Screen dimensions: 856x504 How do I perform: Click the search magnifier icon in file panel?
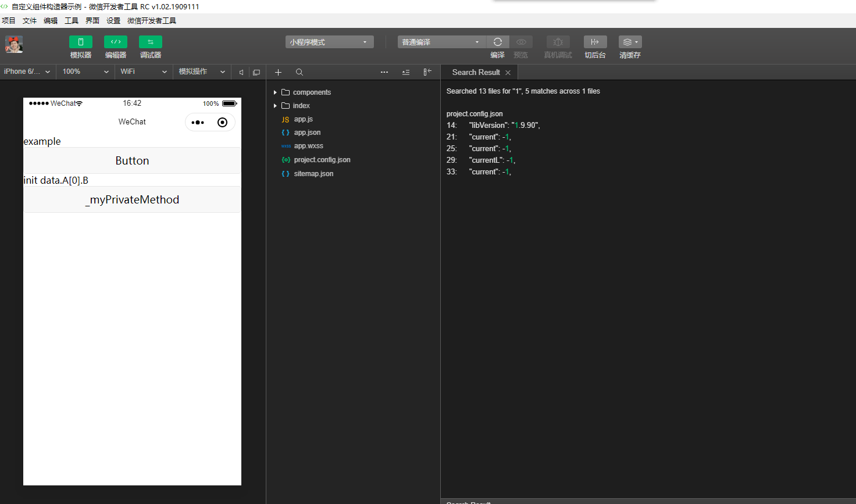299,72
